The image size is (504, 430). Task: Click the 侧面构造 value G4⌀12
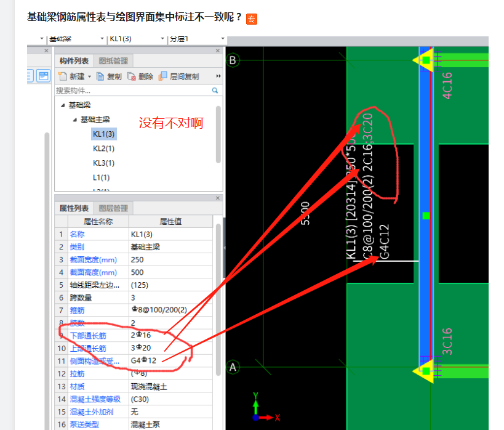[170, 361]
